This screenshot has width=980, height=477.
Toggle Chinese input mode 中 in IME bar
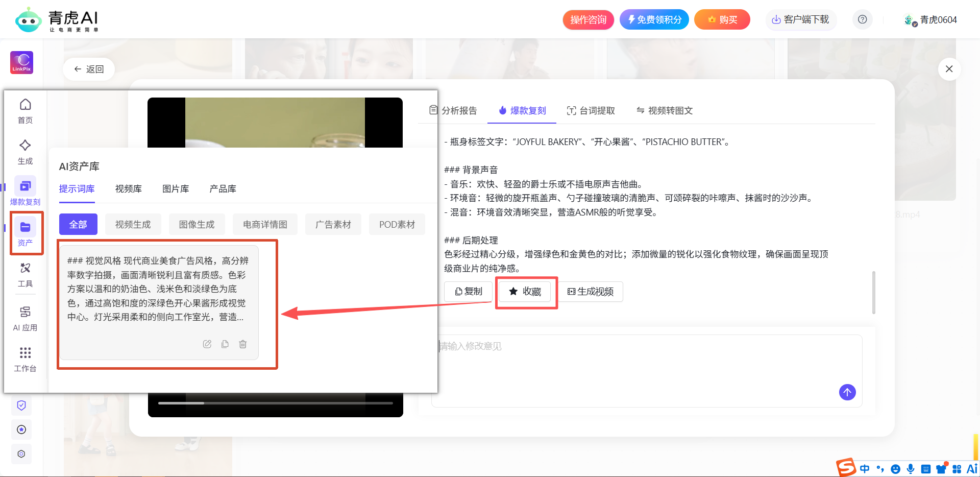tap(865, 469)
